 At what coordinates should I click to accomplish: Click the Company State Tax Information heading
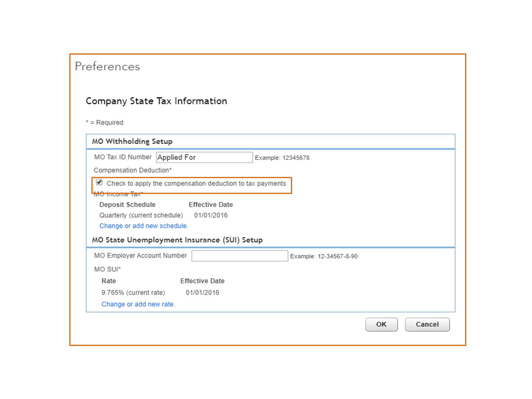(156, 101)
